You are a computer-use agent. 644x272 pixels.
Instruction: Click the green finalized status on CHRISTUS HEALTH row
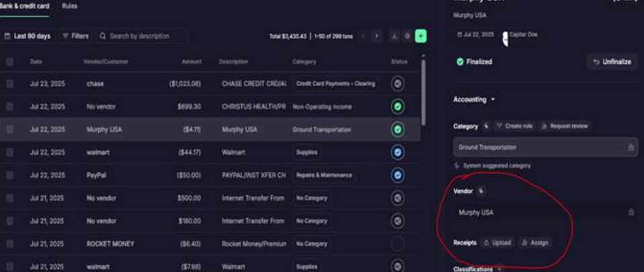(397, 107)
